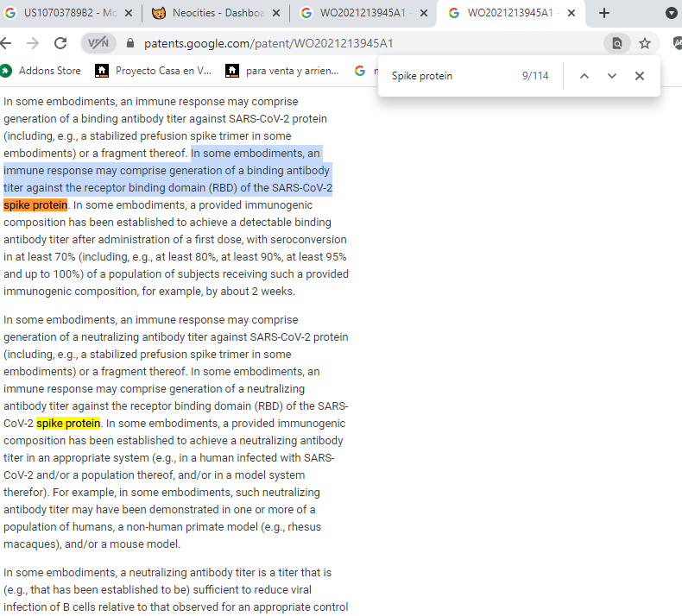Go to previous Spike protein match
The image size is (682, 616).
click(584, 76)
